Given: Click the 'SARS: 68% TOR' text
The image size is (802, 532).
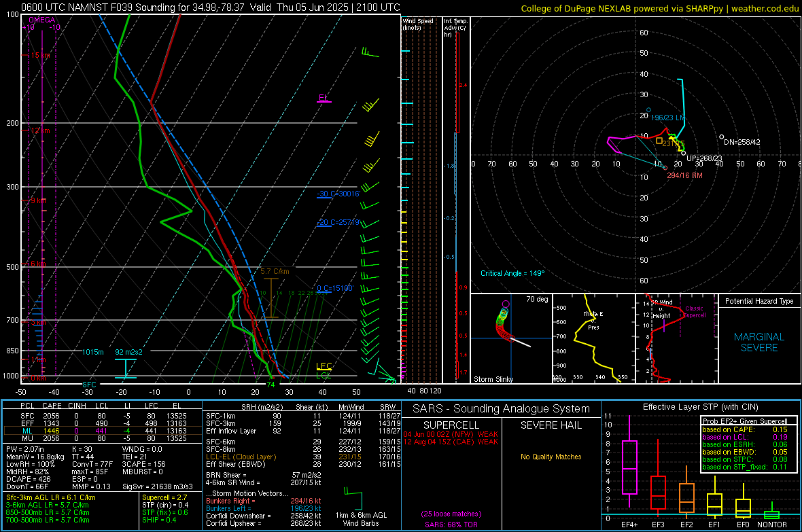Looking at the screenshot, I should pos(451,525).
